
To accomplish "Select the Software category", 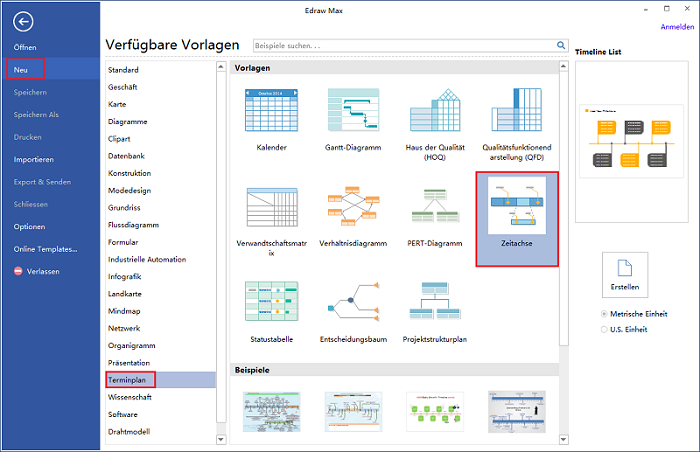I will click(123, 414).
